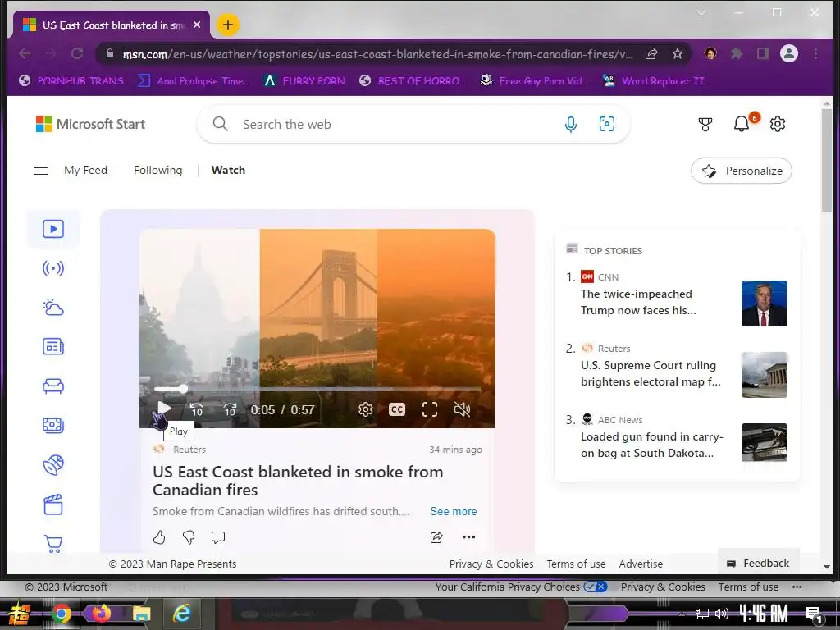840x630 pixels.
Task: Open the sofa lifestyle sidebar icon
Action: pyautogui.click(x=53, y=386)
